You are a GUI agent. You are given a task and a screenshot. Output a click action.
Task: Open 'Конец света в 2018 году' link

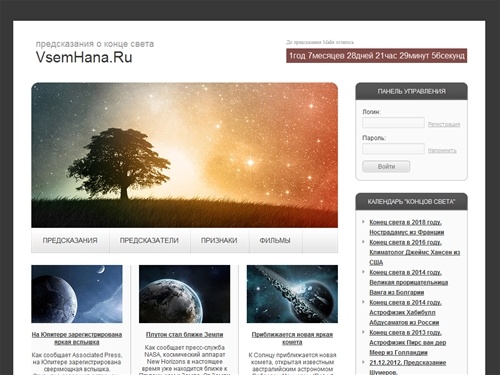[x=407, y=227]
